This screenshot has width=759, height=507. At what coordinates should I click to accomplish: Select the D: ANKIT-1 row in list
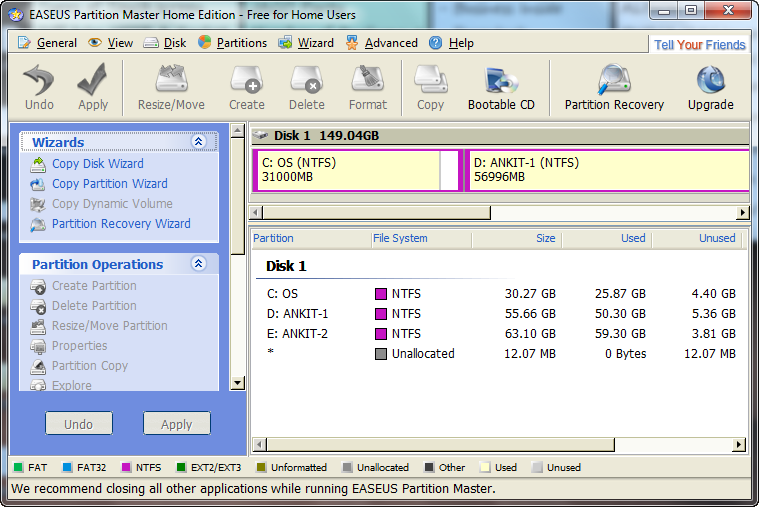click(501, 314)
